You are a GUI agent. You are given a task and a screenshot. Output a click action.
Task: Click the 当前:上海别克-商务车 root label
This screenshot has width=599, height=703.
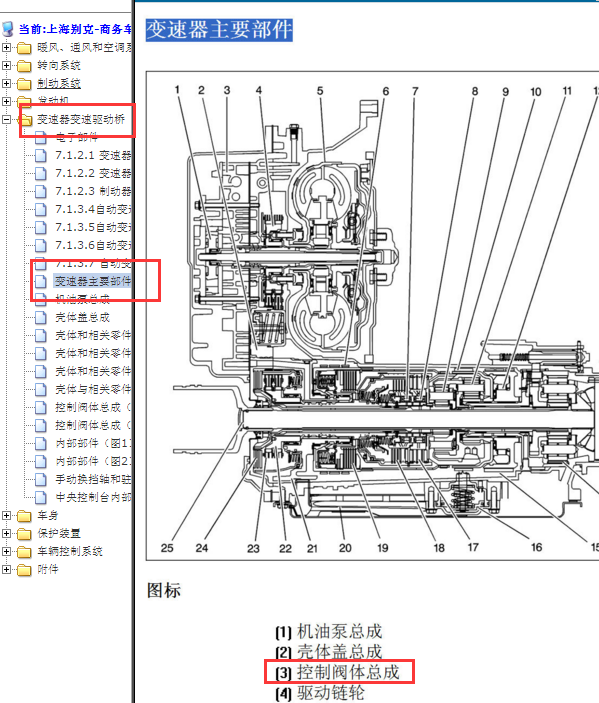coord(75,29)
